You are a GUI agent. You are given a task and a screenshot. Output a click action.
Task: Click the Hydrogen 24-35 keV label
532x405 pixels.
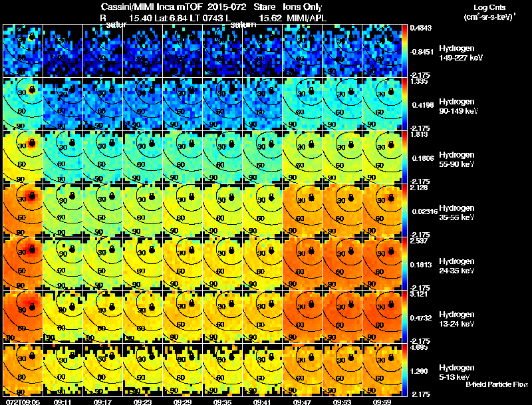tap(457, 265)
